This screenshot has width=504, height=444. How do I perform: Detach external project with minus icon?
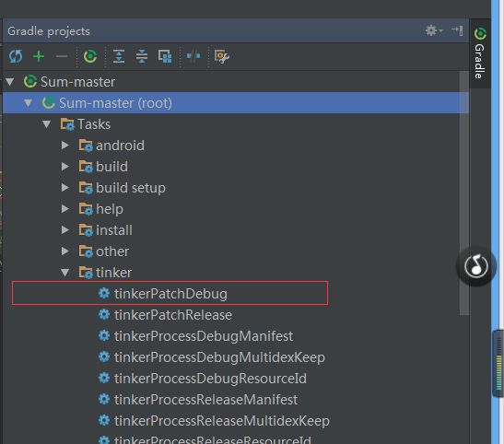[x=62, y=56]
